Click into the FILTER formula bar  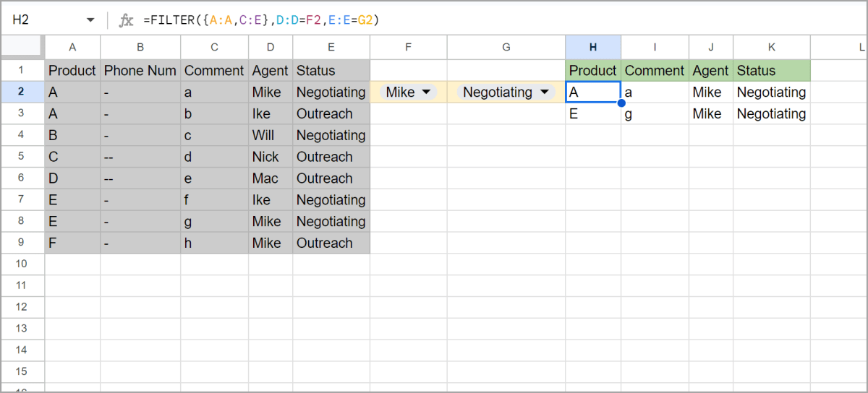click(x=499, y=20)
